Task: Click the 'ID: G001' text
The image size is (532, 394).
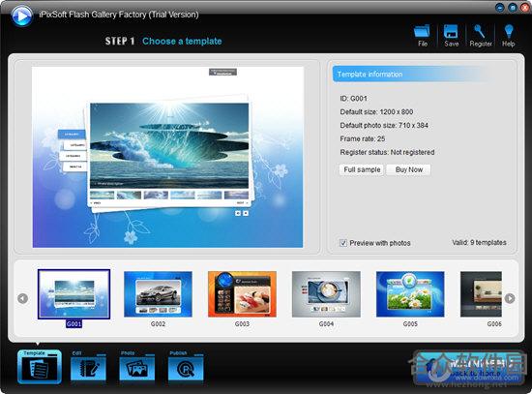Action: point(353,99)
